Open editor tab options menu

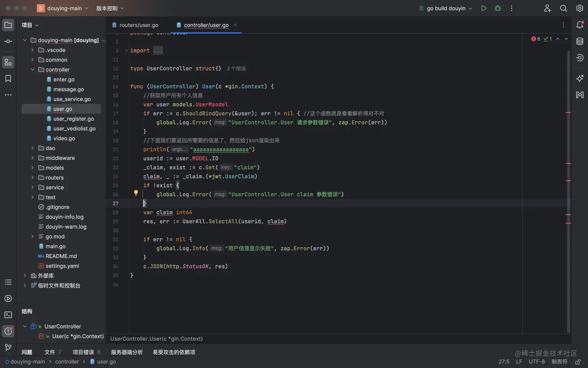tap(563, 25)
